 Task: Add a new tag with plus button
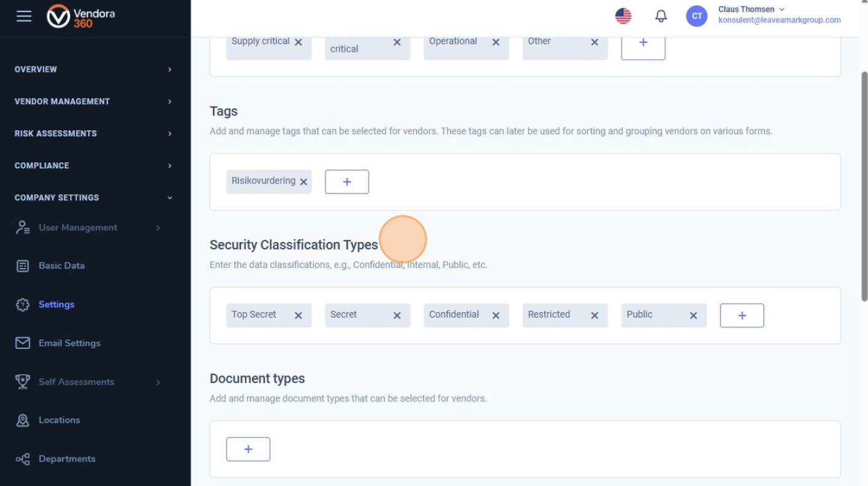[x=346, y=182]
